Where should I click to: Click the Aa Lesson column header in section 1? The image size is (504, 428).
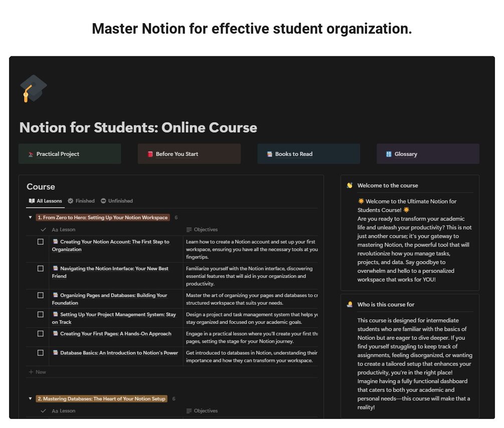(64, 230)
